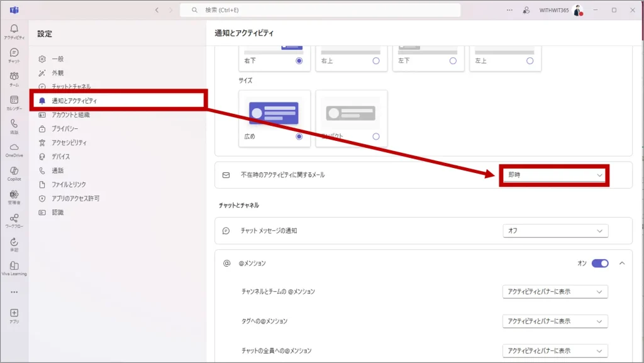Open the 通話 phone icon in left rail
644x363 pixels.
click(x=14, y=126)
